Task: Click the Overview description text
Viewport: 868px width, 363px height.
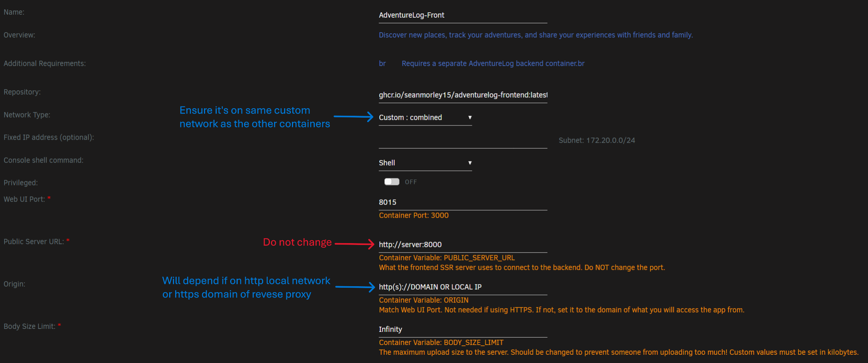Action: tap(535, 35)
